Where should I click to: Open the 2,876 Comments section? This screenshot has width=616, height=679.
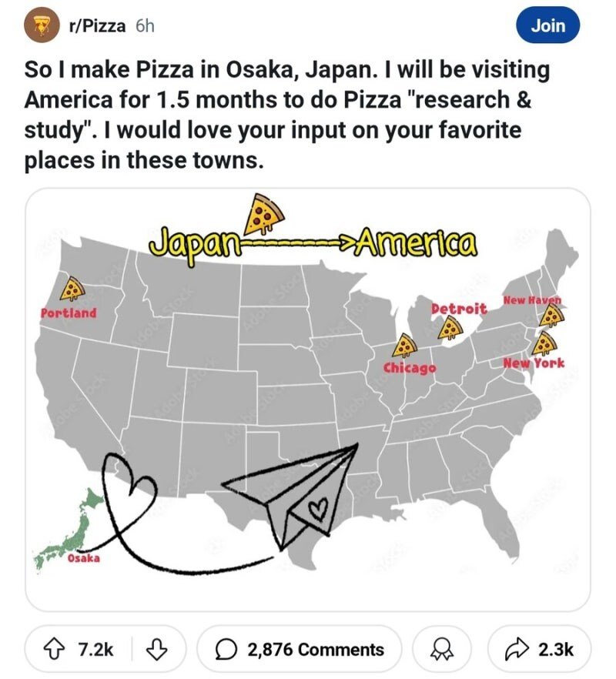299,649
